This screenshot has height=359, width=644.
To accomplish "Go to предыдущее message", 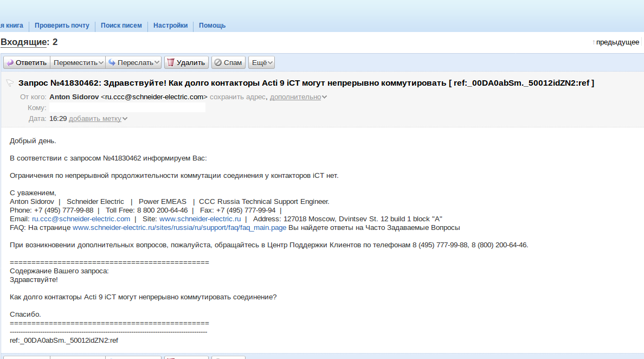I will 617,42.
